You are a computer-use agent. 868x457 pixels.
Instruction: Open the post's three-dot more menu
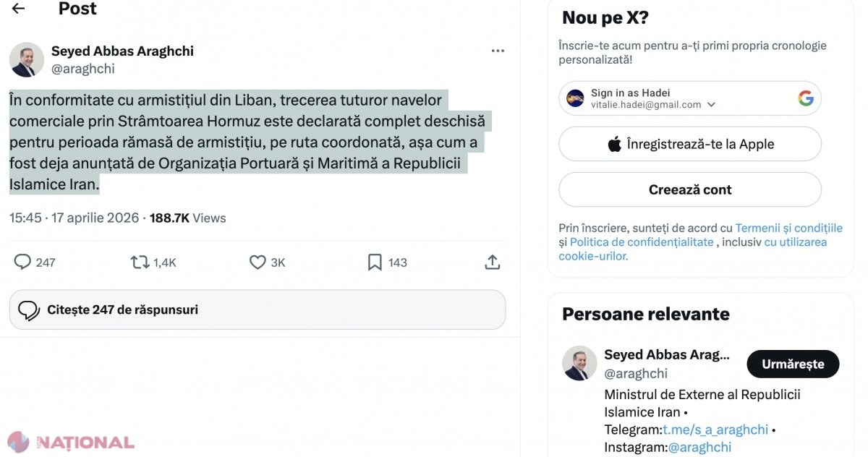pos(498,51)
